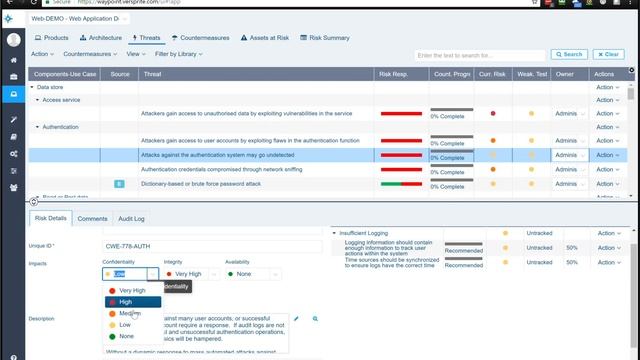
Task: Open the wrench tools icon in sidebar
Action: tap(13, 119)
